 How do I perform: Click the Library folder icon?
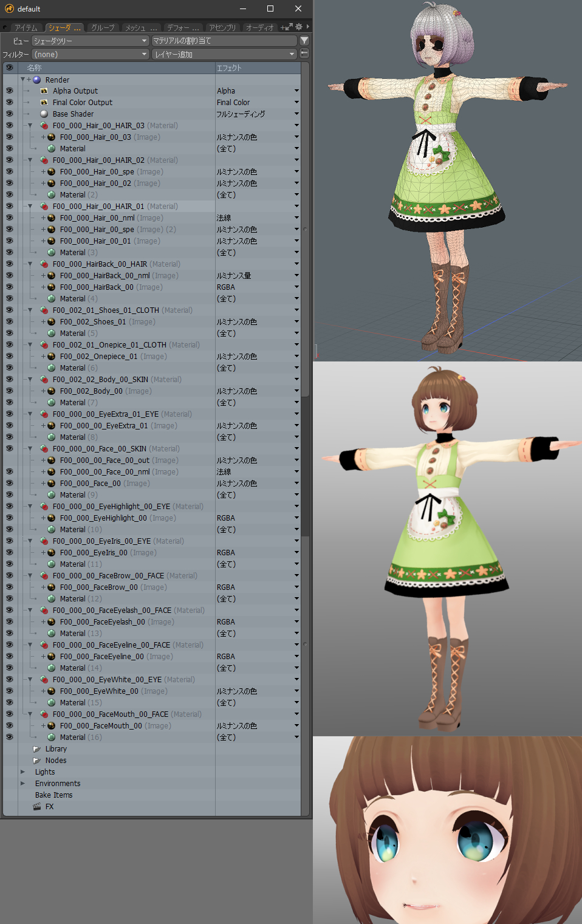36,749
